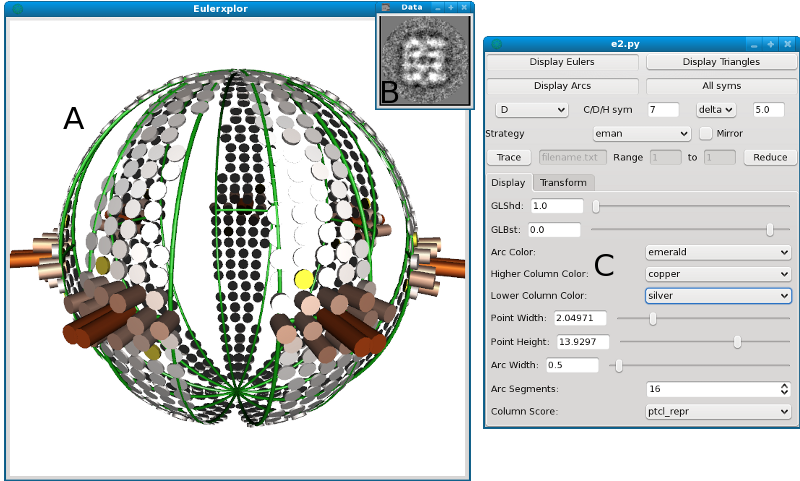Switch to the Transform tab
Image resolution: width=800 pixels, height=481 pixels.
point(563,183)
